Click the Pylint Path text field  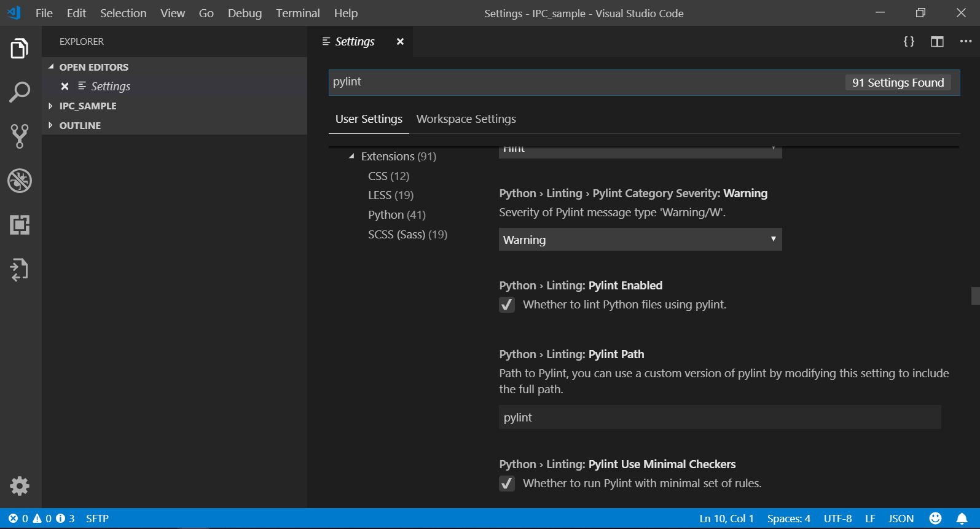pyautogui.click(x=719, y=417)
